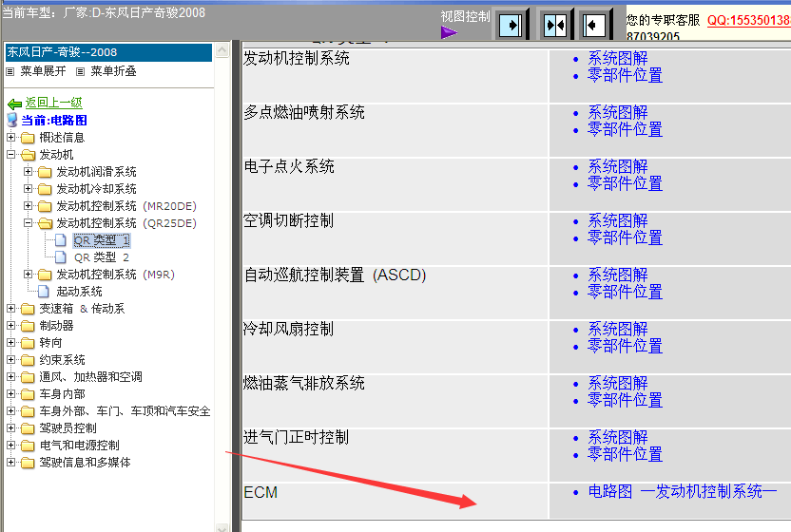Click 菜单展开 to expand all menus
The height and width of the screenshot is (532, 791).
click(43, 71)
